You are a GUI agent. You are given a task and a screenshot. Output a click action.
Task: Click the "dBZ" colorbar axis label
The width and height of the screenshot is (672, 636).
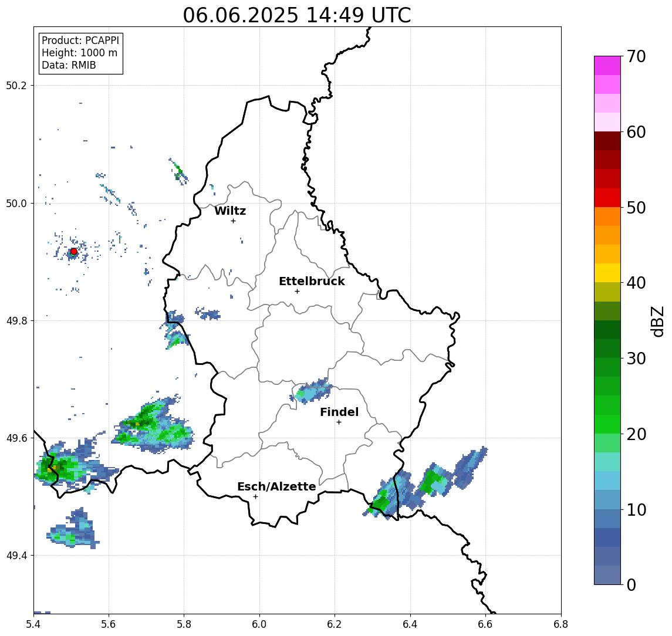(x=657, y=322)
